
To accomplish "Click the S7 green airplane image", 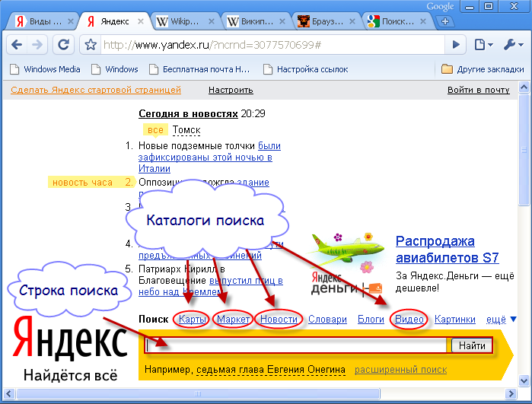I will click(346, 250).
